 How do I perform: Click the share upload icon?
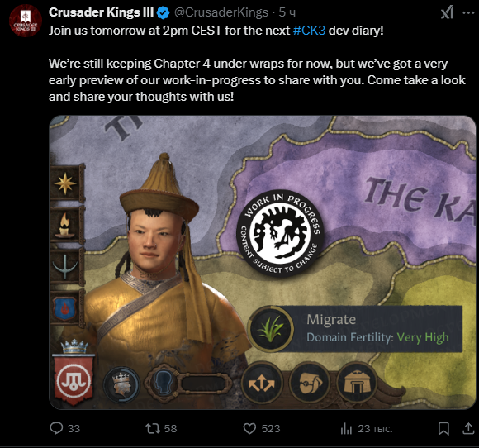[x=468, y=428]
